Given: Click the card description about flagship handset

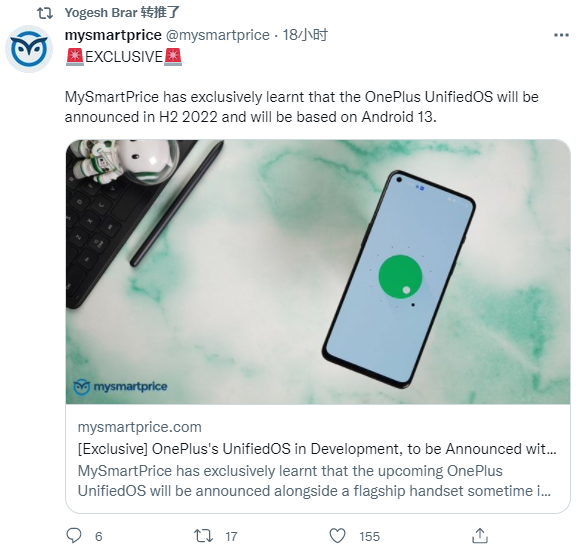Looking at the screenshot, I should coord(314,481).
